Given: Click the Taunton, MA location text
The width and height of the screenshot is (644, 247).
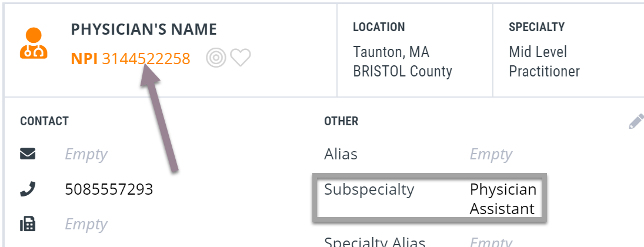Looking at the screenshot, I should click(391, 52).
